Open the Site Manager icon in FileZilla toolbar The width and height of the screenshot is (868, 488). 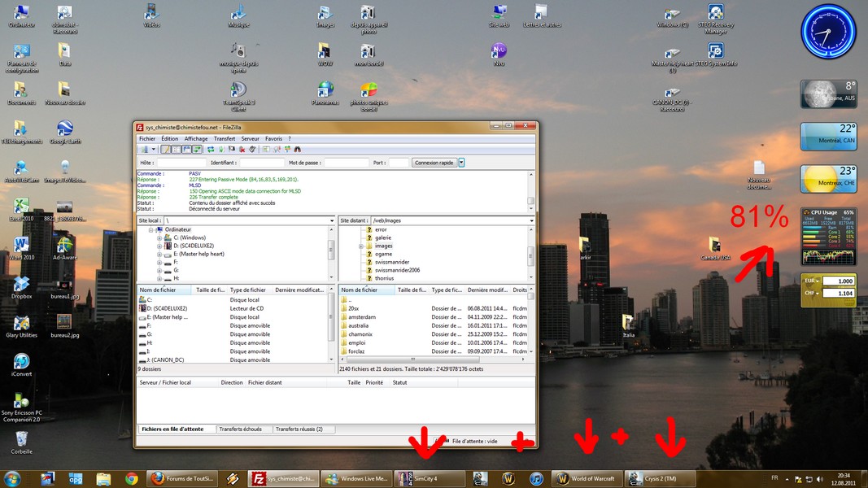pyautogui.click(x=145, y=150)
